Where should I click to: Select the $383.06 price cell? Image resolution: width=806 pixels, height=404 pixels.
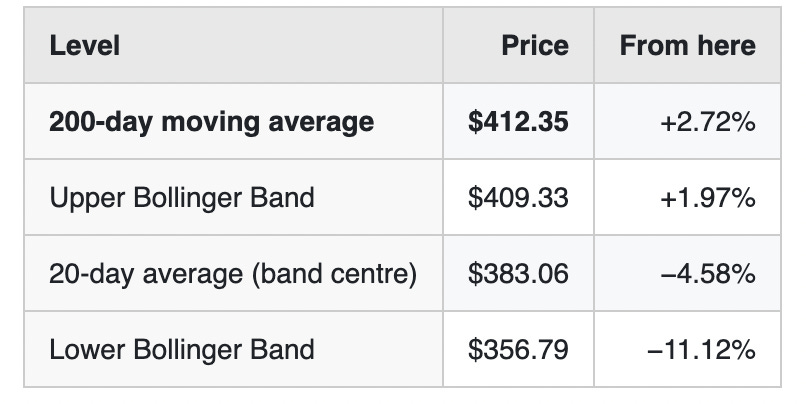[x=518, y=274]
